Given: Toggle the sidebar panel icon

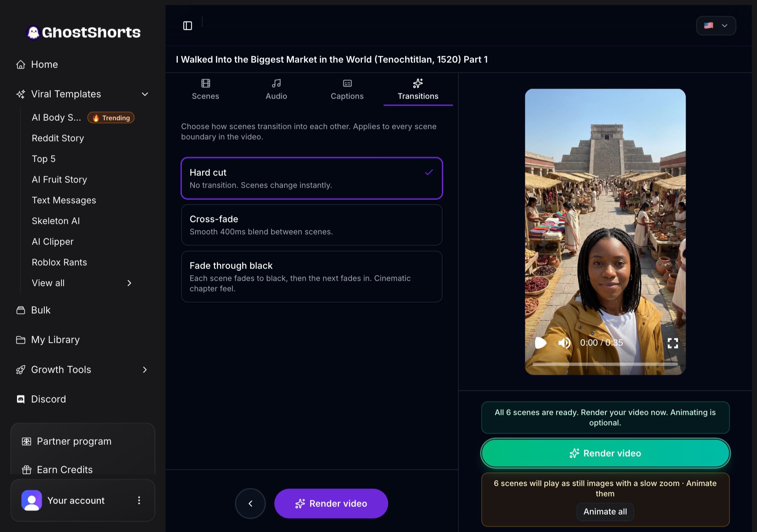Looking at the screenshot, I should pyautogui.click(x=187, y=25).
